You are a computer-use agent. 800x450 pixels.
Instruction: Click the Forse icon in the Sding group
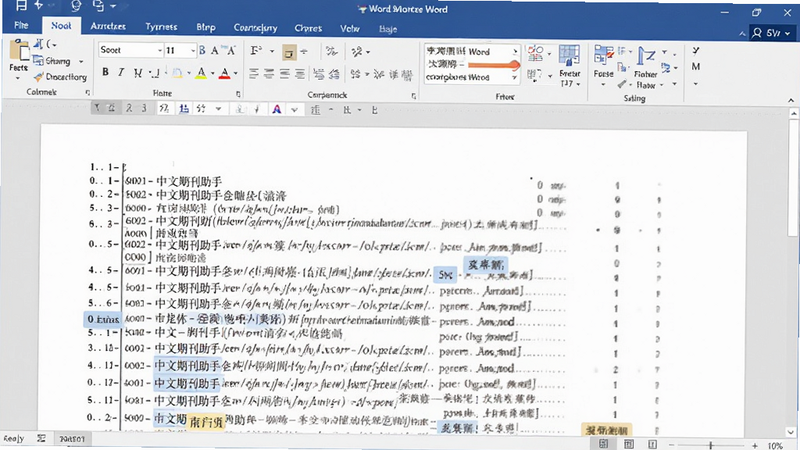[603, 55]
